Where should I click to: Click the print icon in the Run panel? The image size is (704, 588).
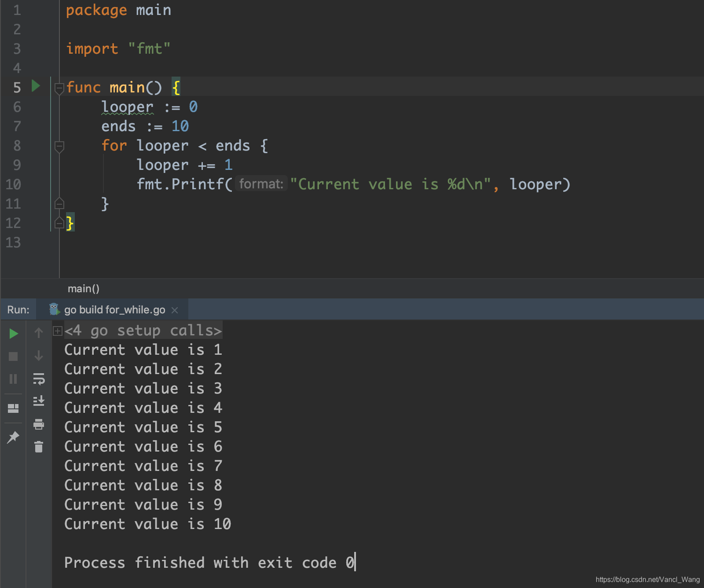39,424
